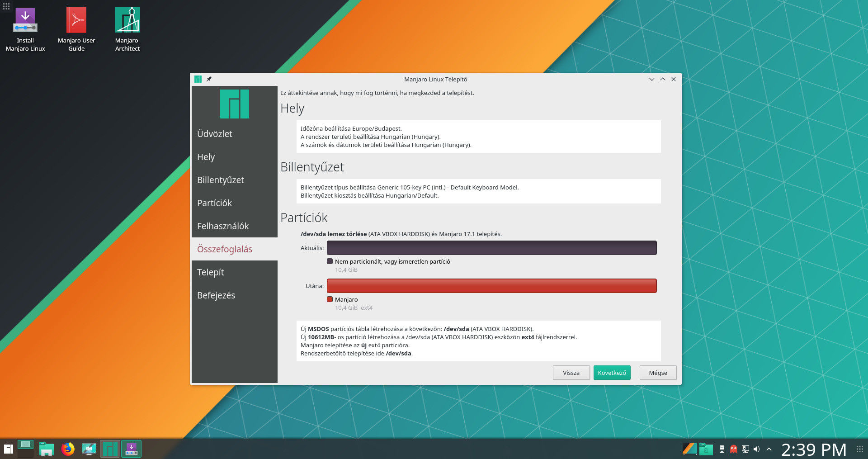Click the Utána red partition bar
The width and height of the screenshot is (868, 459).
pos(491,286)
